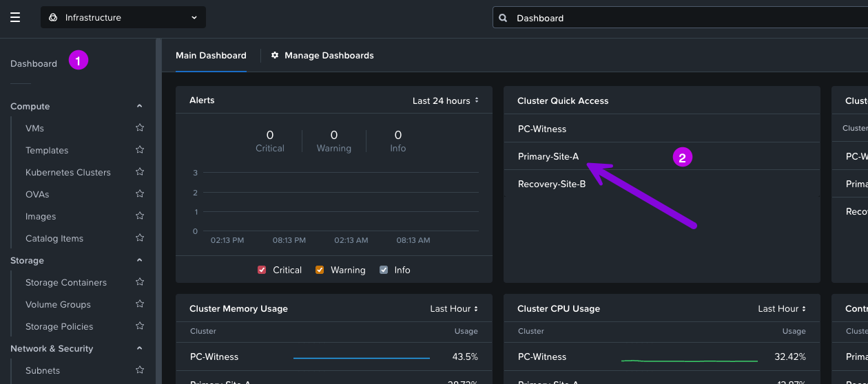
Task: Click the 0 Critical alerts count
Action: click(270, 135)
